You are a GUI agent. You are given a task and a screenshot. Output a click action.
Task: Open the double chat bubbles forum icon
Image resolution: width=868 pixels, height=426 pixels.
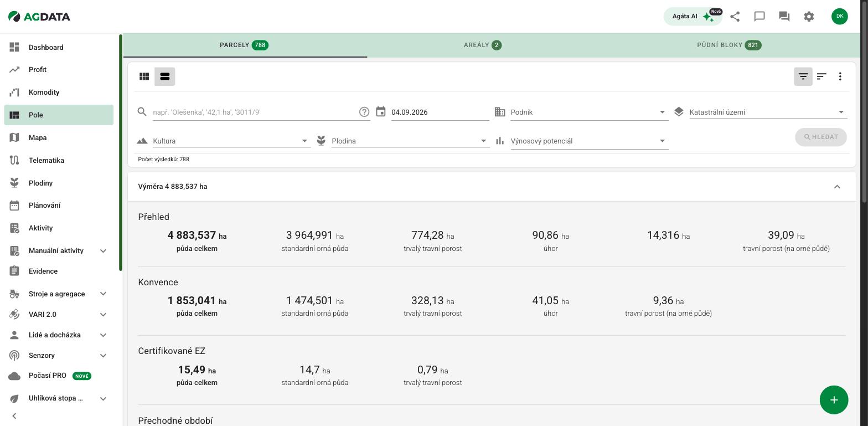click(784, 17)
